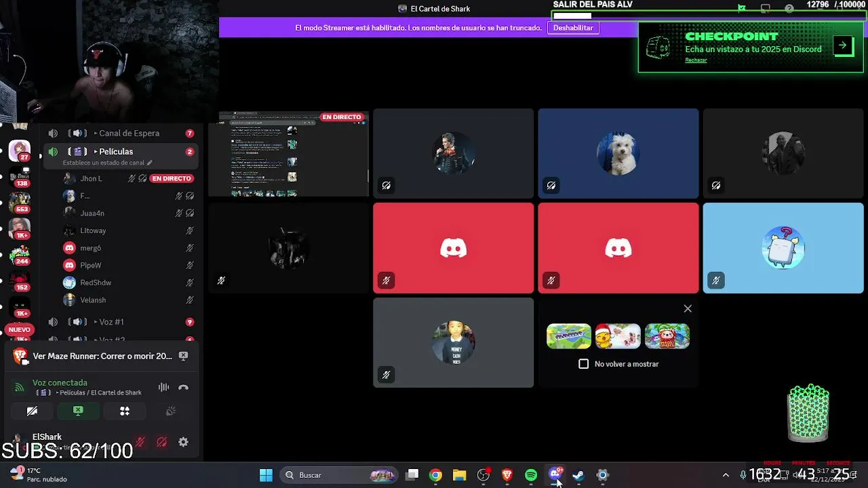Open the first activity game thumbnail
Viewport: 868px width, 488px height.
point(569,336)
